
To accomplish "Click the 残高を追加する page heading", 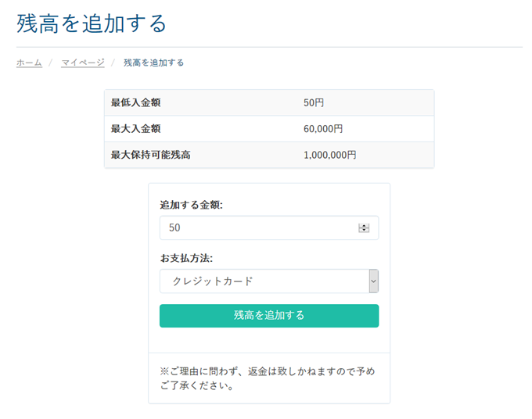I will pos(92,23).
